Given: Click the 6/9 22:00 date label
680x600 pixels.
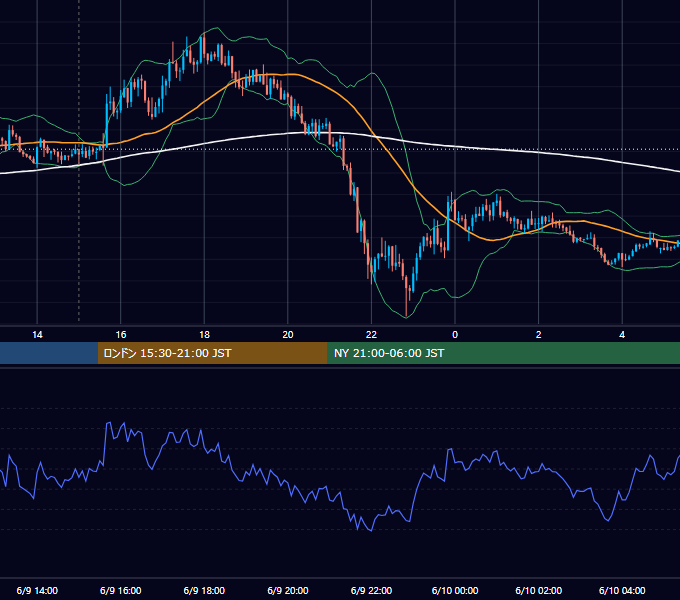Looking at the screenshot, I should tap(371, 590).
